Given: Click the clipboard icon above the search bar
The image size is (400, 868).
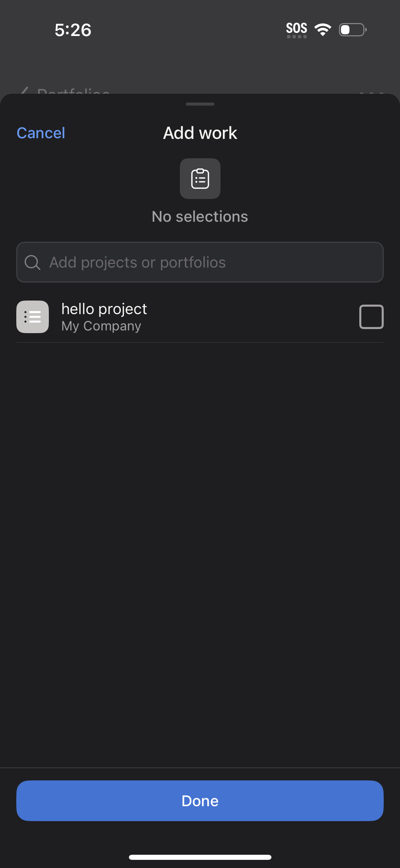Looking at the screenshot, I should tap(199, 179).
